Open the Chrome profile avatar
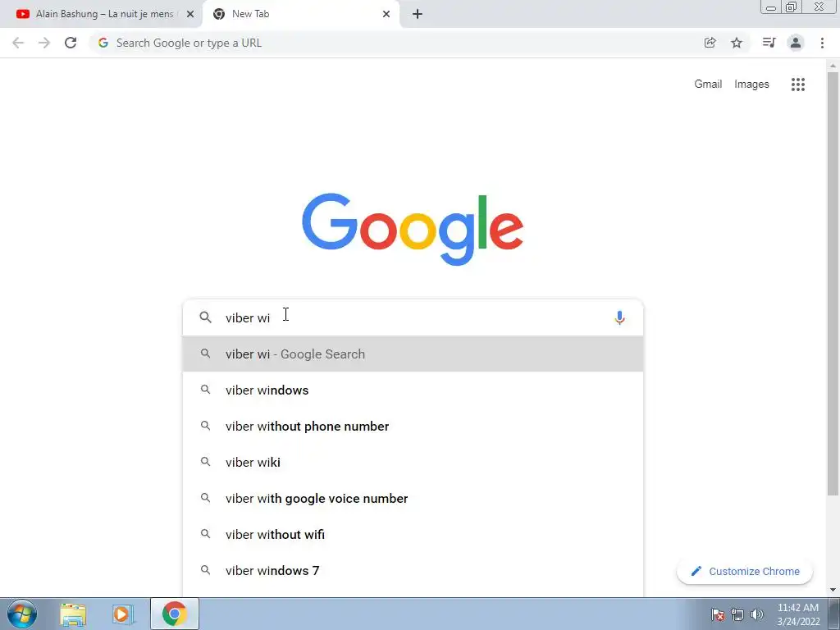The image size is (840, 630). click(x=796, y=43)
